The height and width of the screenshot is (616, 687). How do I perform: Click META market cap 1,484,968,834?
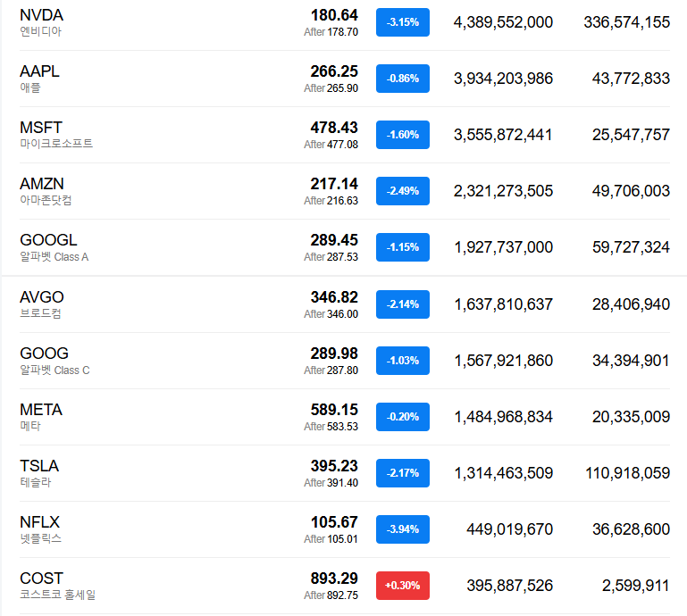[x=504, y=417]
